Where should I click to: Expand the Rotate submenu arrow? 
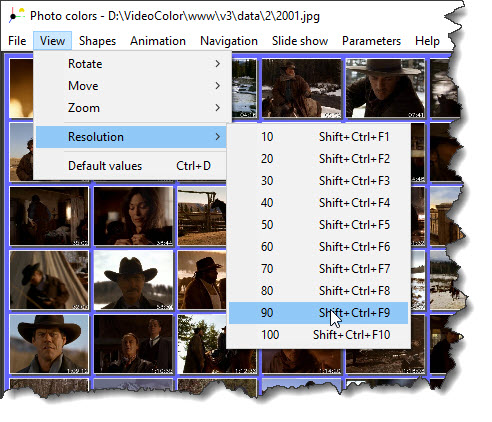(x=218, y=64)
